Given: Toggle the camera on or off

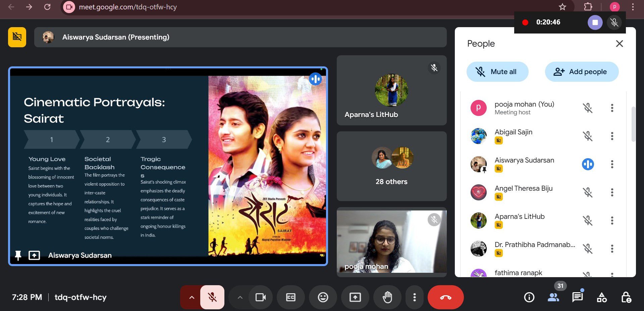Looking at the screenshot, I should tap(261, 297).
